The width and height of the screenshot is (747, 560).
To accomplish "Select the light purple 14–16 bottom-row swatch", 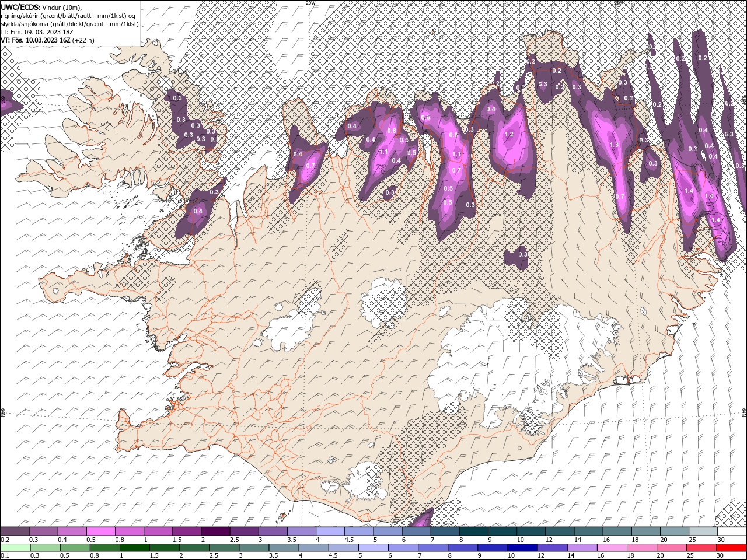I will pyautogui.click(x=582, y=548).
